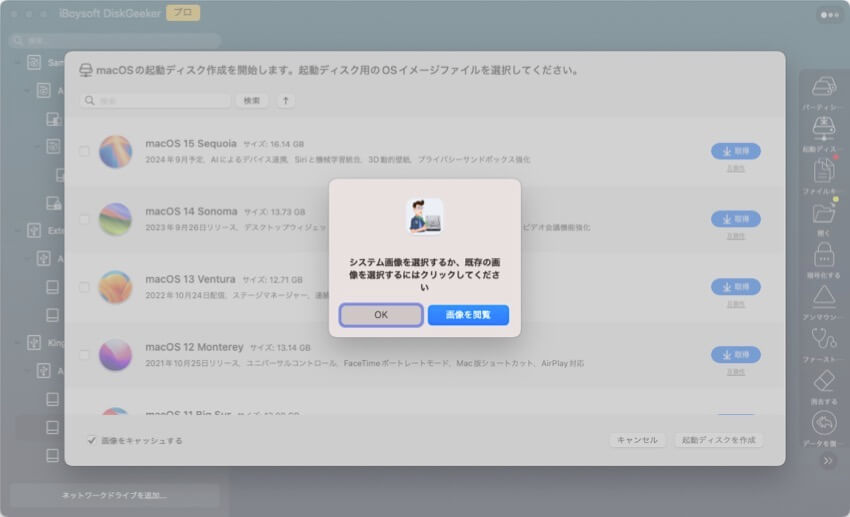Open the file recovery document sidebar icon

tap(824, 171)
